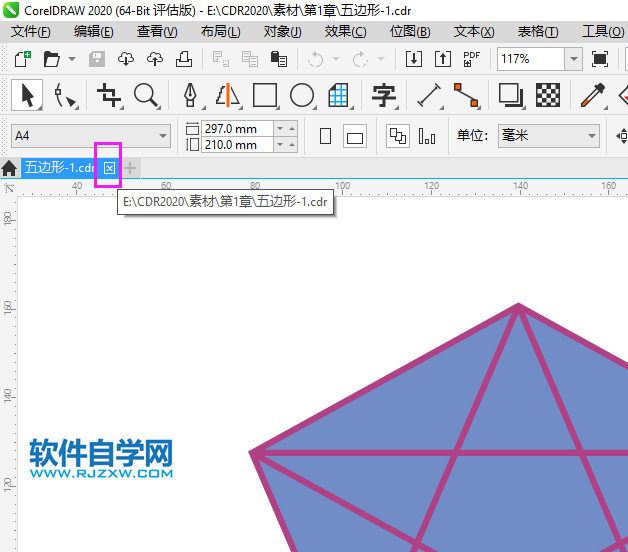
Task: Click the ruler origin corner icon
Action: [8, 187]
